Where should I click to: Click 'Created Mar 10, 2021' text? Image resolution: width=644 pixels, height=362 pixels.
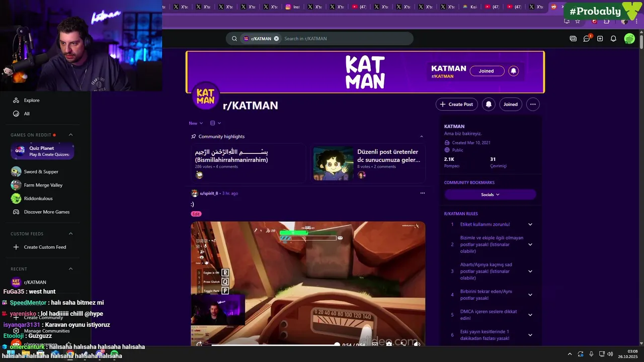pos(471,143)
